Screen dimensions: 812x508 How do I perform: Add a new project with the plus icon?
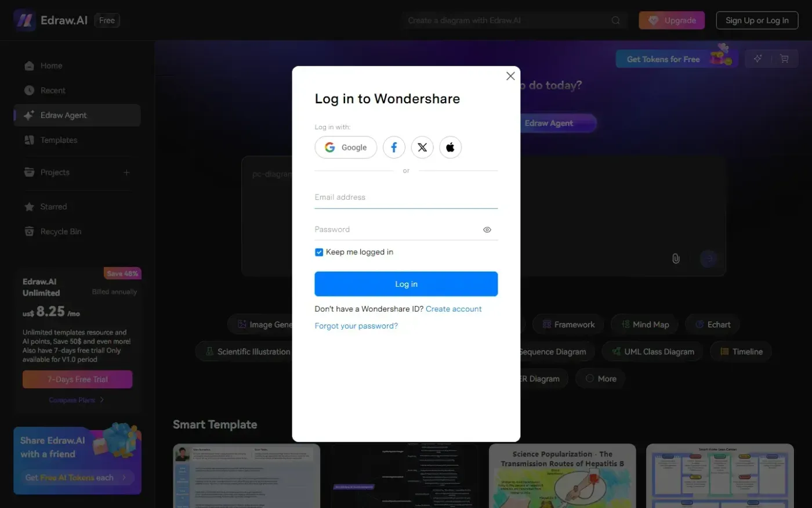[126, 172]
